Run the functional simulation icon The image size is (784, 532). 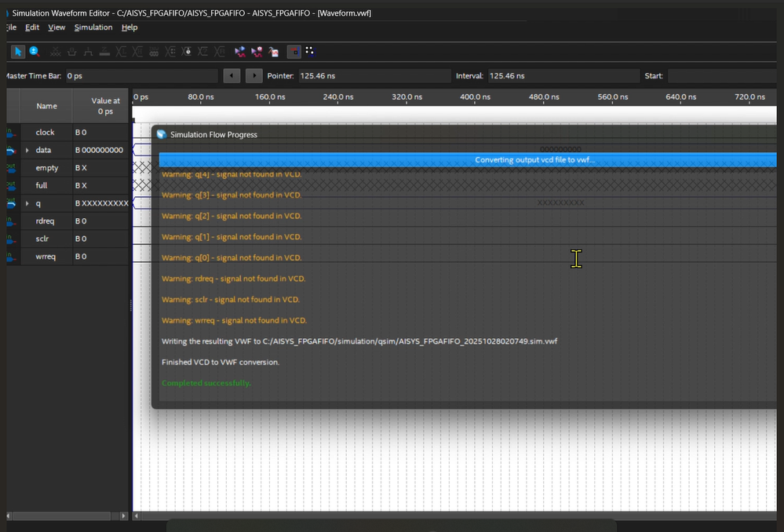240,52
